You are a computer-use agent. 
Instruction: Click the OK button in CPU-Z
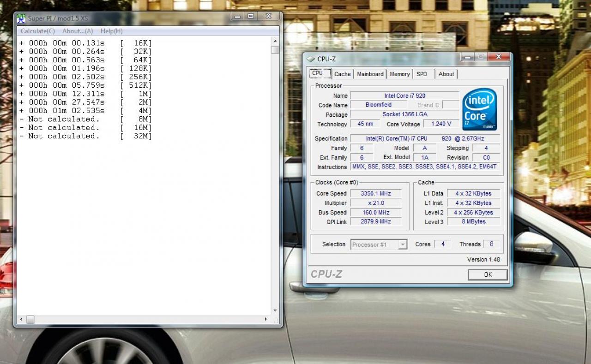click(x=488, y=274)
